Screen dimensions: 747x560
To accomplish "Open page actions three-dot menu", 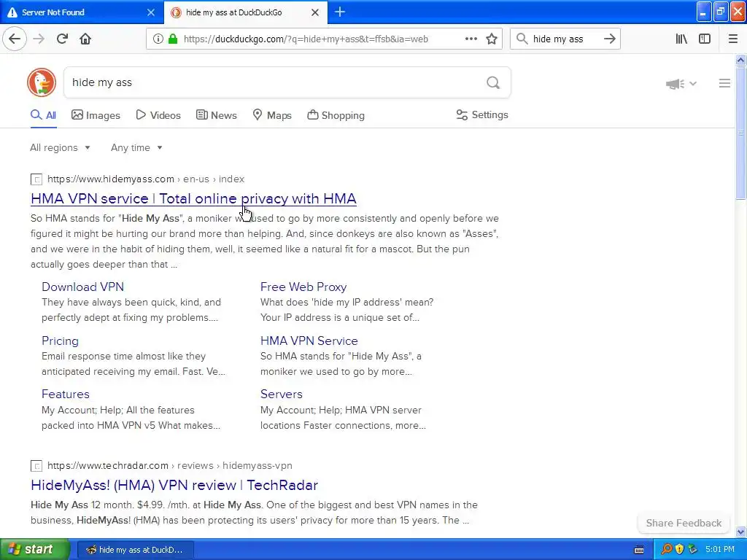I will tap(471, 39).
